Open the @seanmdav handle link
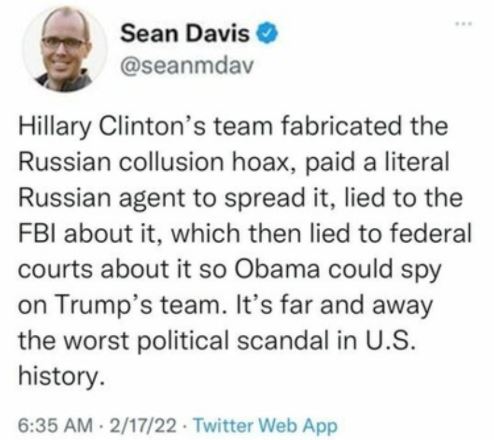This screenshot has height=440, width=494. tap(187, 65)
